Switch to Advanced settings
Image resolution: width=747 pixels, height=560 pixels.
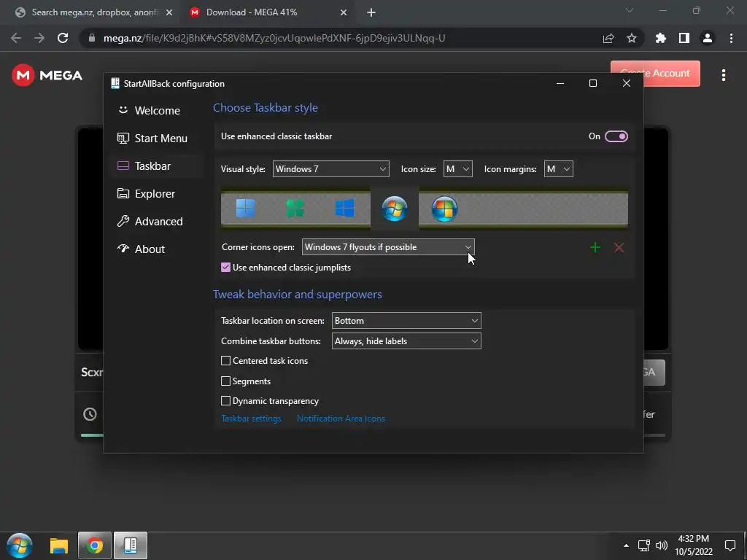[x=156, y=221]
